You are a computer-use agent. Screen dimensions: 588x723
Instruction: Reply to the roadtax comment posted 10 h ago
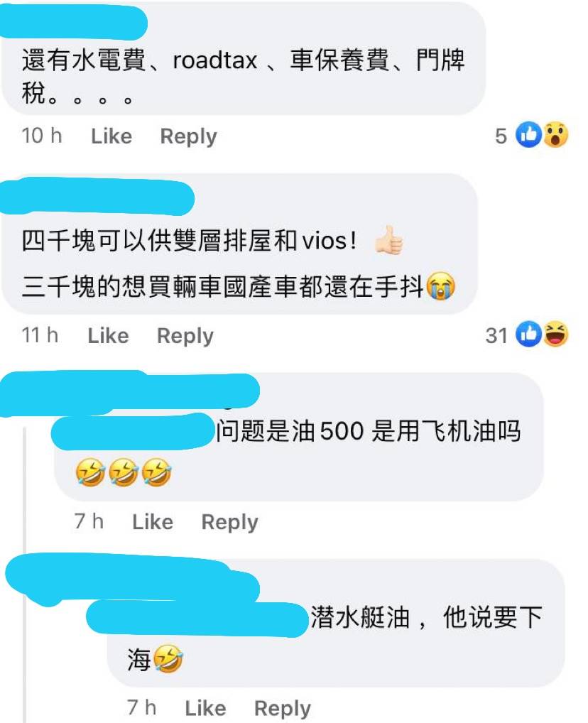click(x=188, y=137)
